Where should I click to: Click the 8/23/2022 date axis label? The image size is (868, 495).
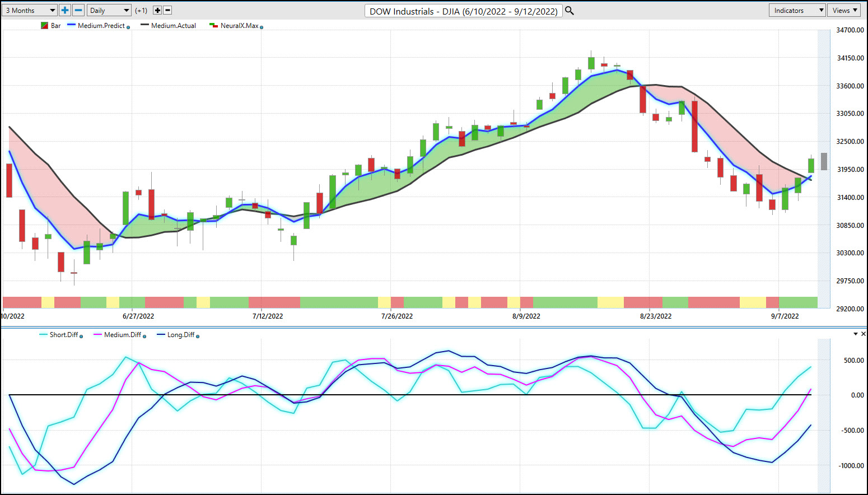tap(656, 316)
